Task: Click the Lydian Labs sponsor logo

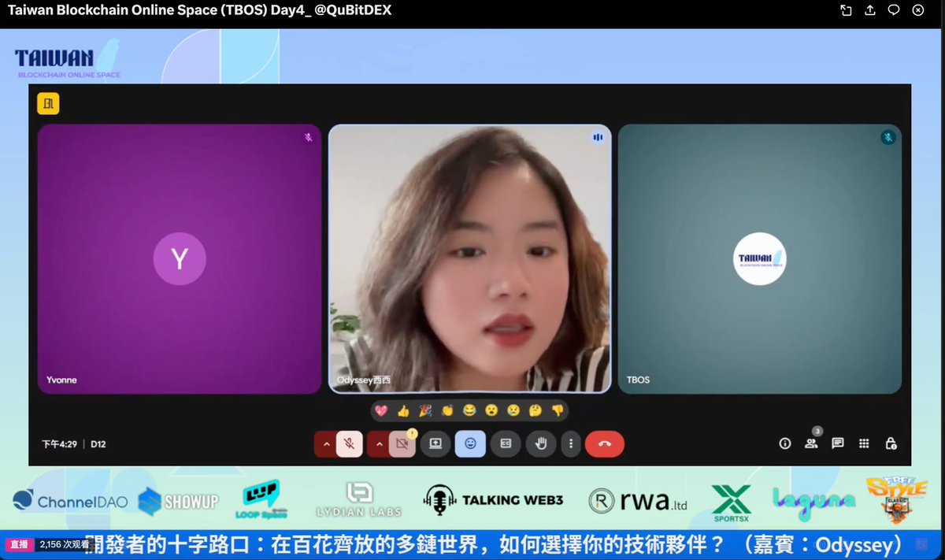Action: pos(358,499)
